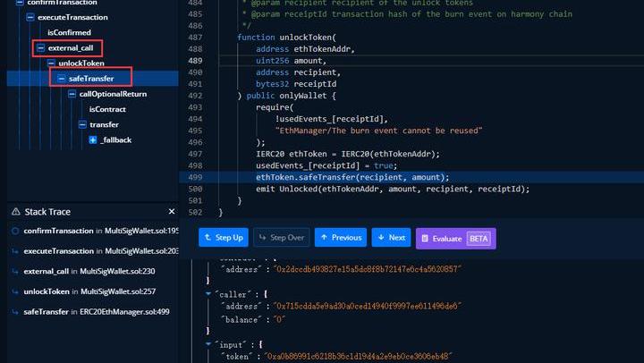Expand the _fallback tree node

click(x=93, y=140)
